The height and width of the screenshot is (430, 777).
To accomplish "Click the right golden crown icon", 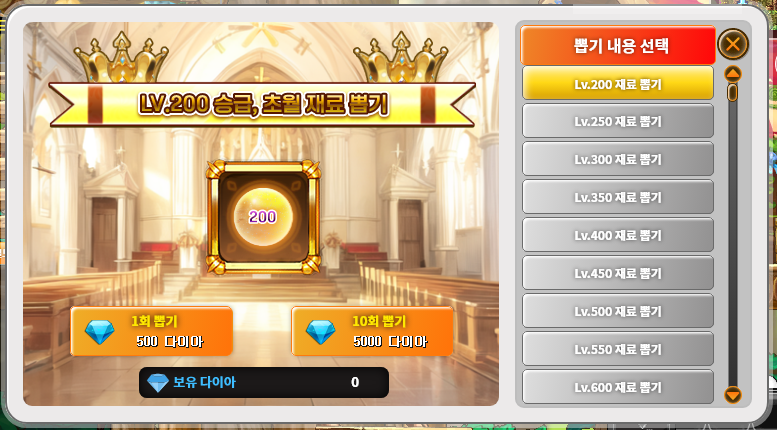I will pyautogui.click(x=400, y=58).
